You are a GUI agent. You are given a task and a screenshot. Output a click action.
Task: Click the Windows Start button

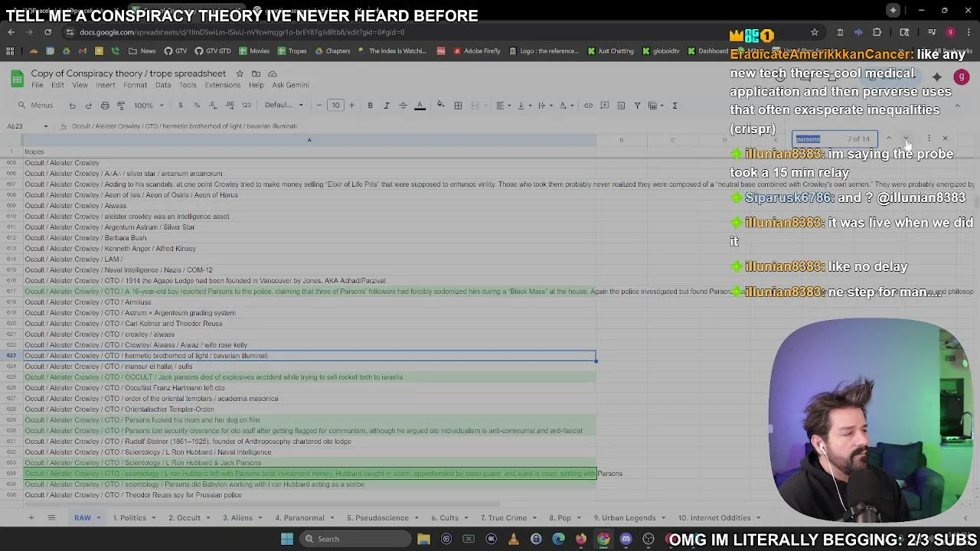point(286,539)
